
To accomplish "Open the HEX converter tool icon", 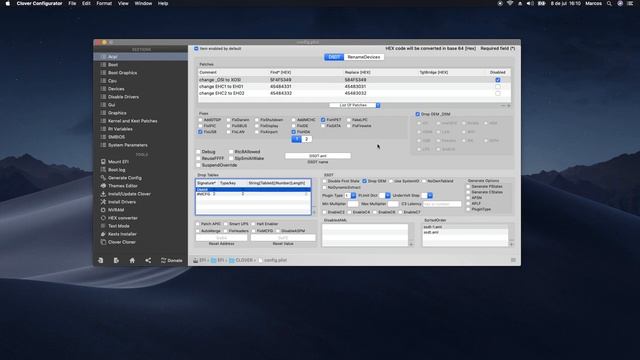I will click(103, 218).
